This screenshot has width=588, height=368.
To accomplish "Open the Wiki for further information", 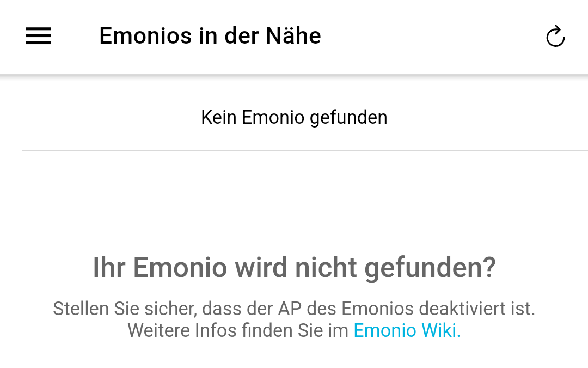I will pyautogui.click(x=407, y=330).
